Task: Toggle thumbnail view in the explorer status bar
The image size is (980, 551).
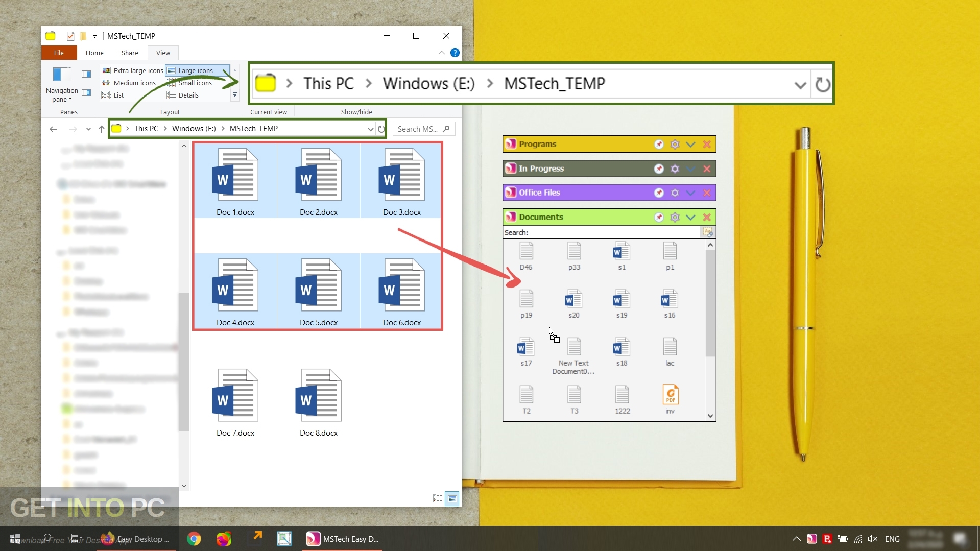Action: coord(452,498)
